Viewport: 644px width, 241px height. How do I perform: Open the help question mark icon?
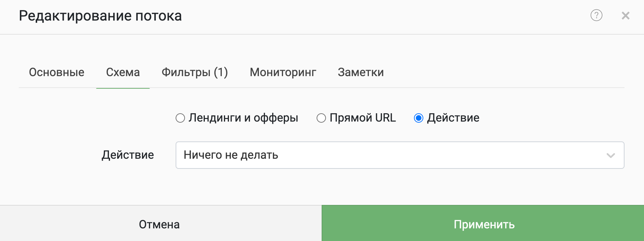coord(596,15)
